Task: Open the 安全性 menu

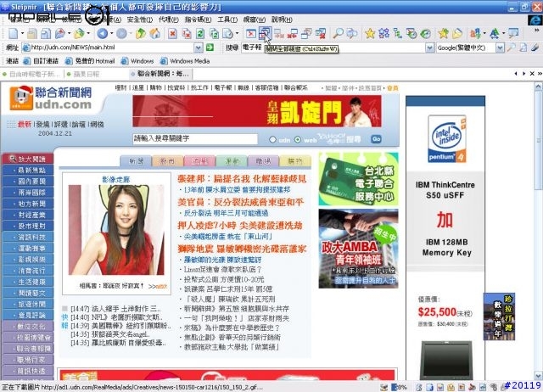Action: pyautogui.click(x=140, y=20)
